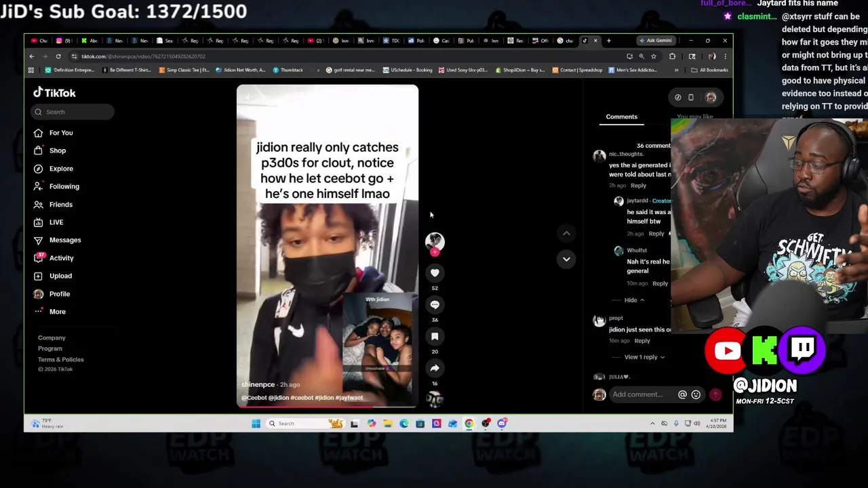Open the Definition Entrepre... bookmark
Screen dimensions: 868x488
[x=70, y=70]
